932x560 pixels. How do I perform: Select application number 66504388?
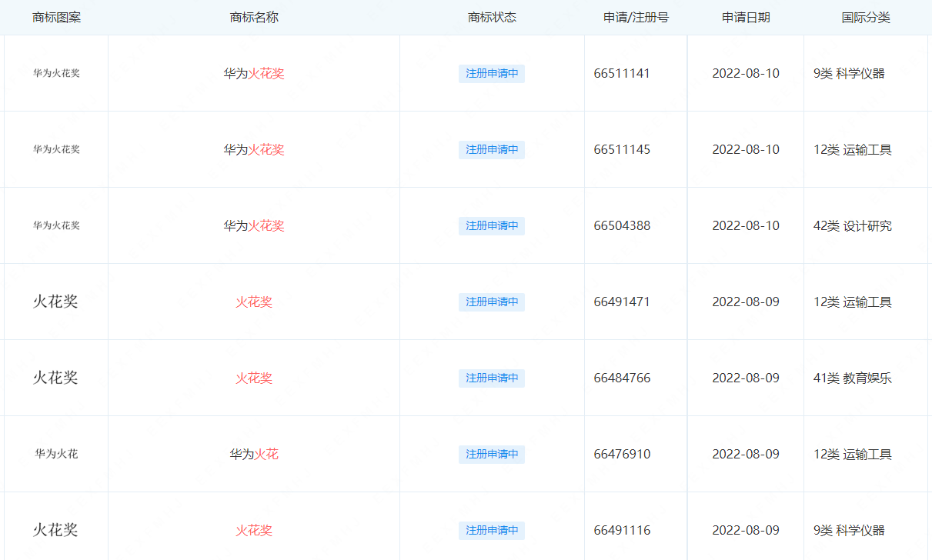point(622,226)
